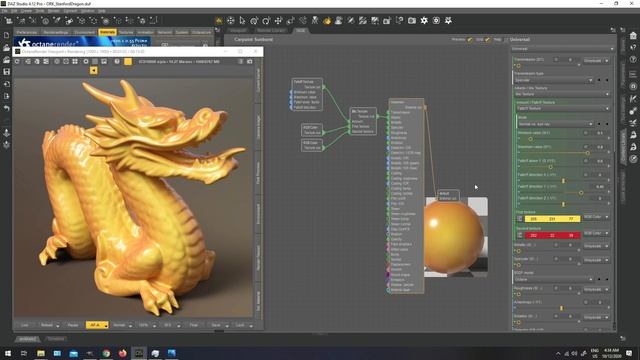Toggle the Preview checkbox in node editor header
Viewport: 640px width, 360px height.
(470, 40)
